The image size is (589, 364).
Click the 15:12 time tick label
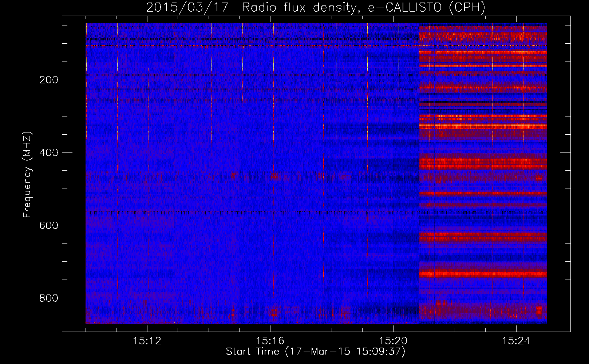click(147, 341)
